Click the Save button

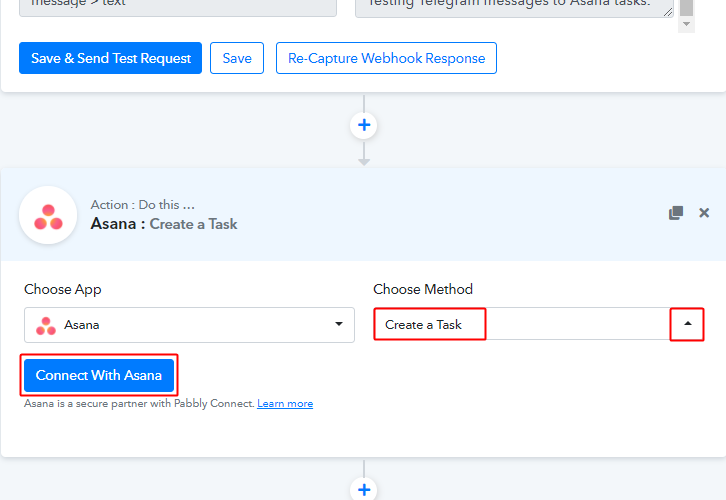[237, 58]
